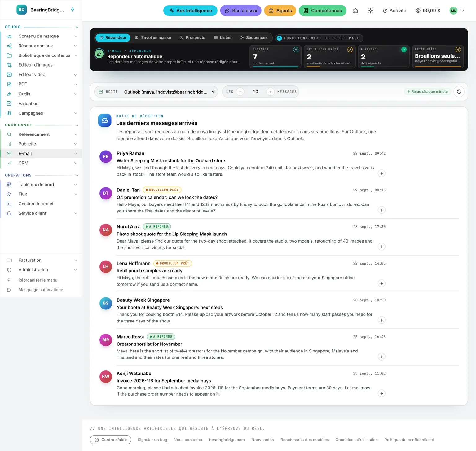
Task: Open the Listes tab
Action: tap(223, 37)
